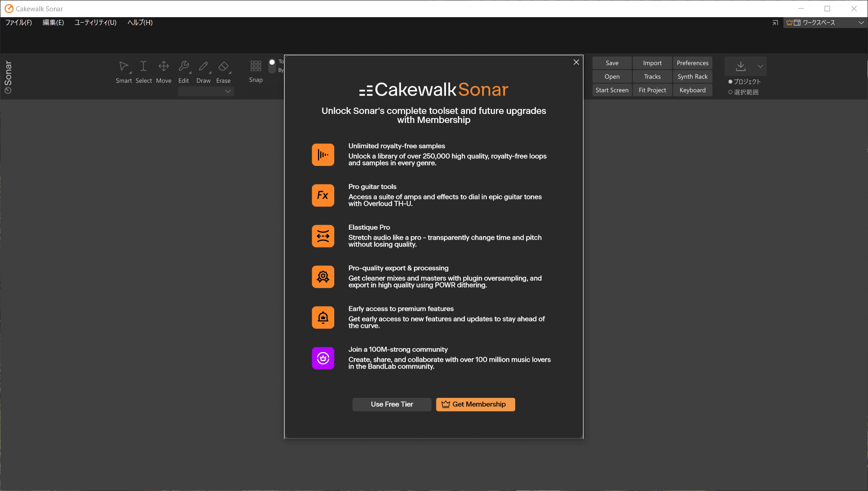Click the Cakewalk Sonar logo in dialog
The width and height of the screenshot is (868, 491).
coord(433,90)
